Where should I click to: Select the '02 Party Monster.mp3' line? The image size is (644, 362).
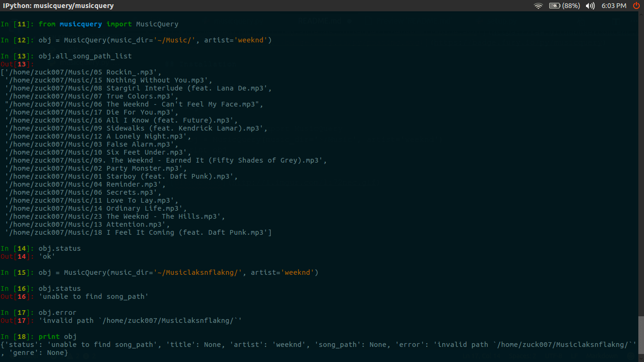tap(96, 168)
